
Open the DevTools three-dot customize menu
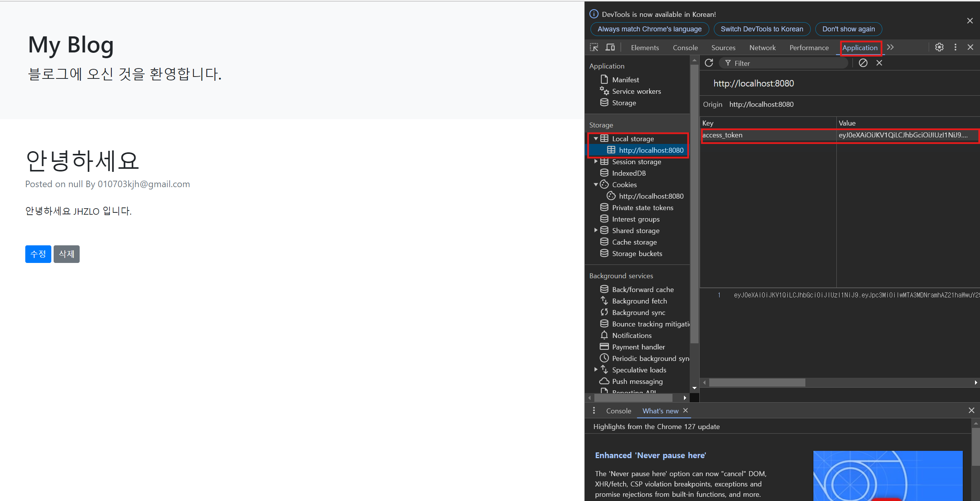[955, 47]
